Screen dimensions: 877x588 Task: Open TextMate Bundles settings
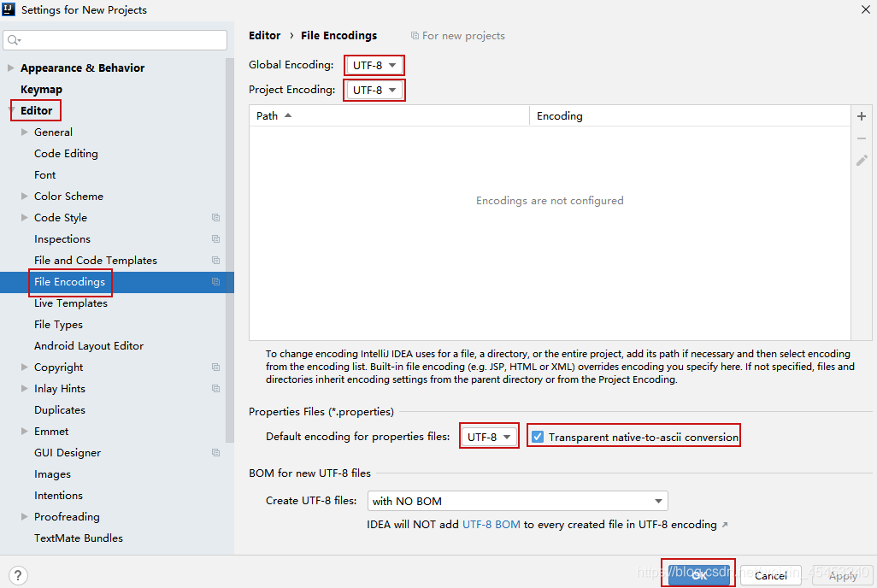79,538
